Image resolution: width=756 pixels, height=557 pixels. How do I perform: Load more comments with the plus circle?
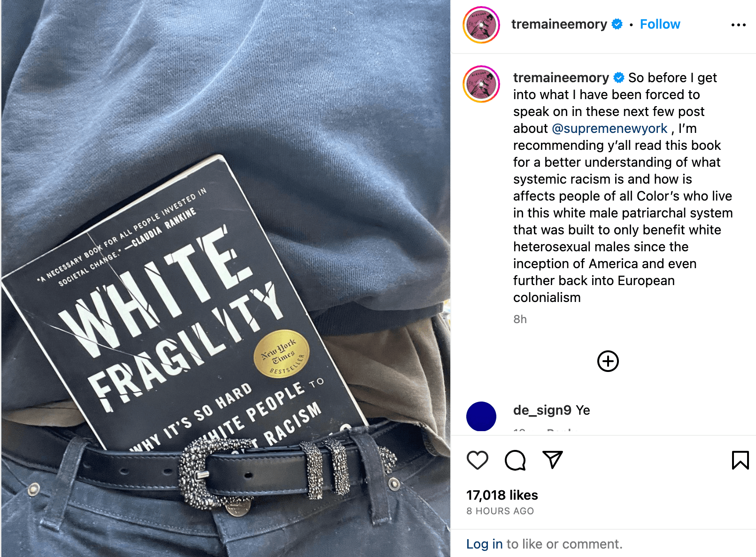pos(608,361)
